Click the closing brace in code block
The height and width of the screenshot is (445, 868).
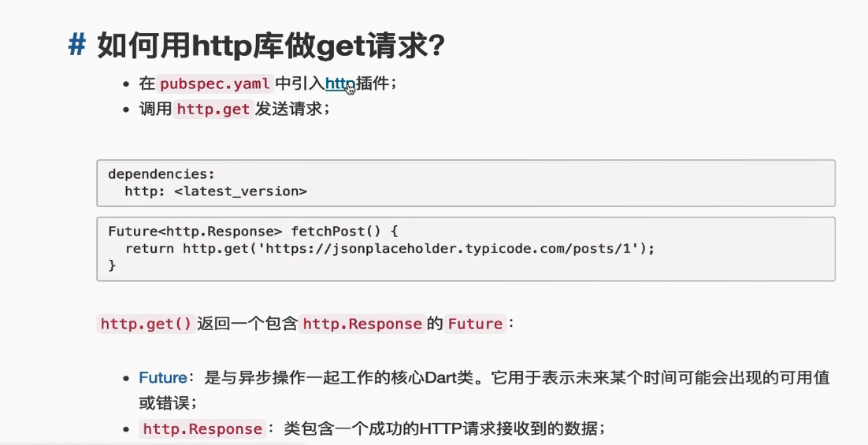(x=112, y=265)
